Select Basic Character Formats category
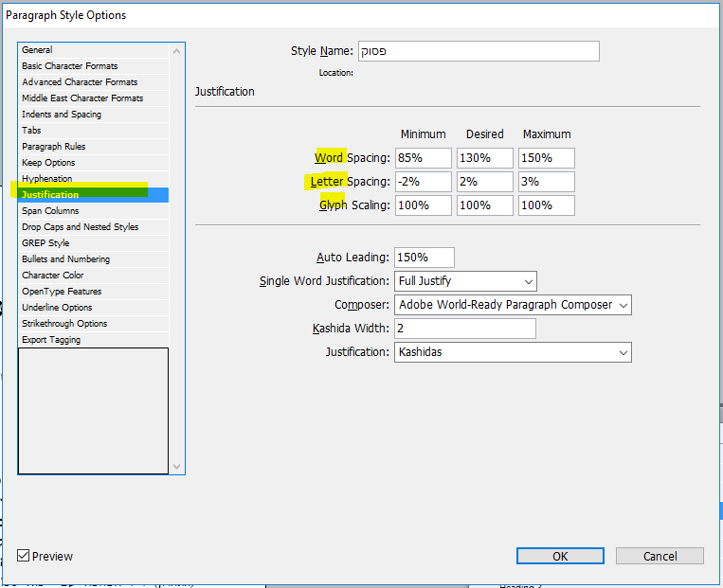Viewport: 723px width, 588px height. click(93, 66)
